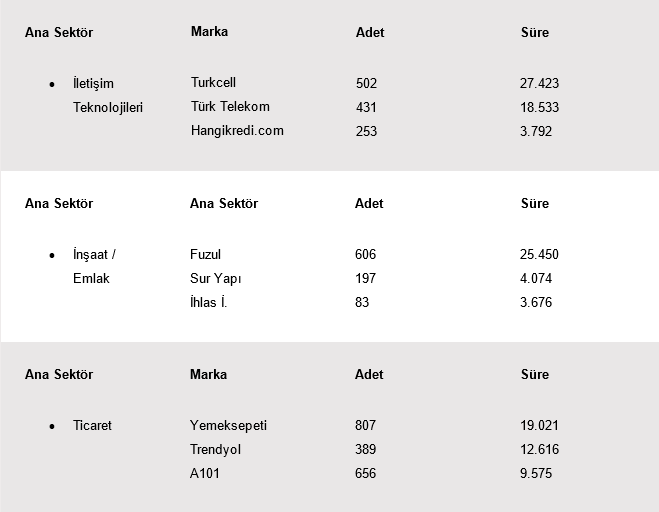Select the İnşaat / Emlak sector item
The image size is (659, 512).
pyautogui.click(x=95, y=267)
